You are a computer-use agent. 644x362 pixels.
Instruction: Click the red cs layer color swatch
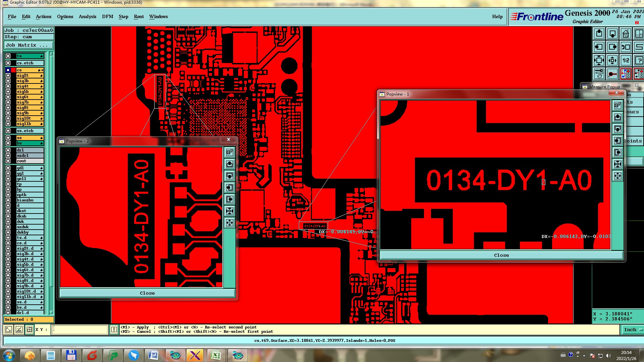click(13, 70)
